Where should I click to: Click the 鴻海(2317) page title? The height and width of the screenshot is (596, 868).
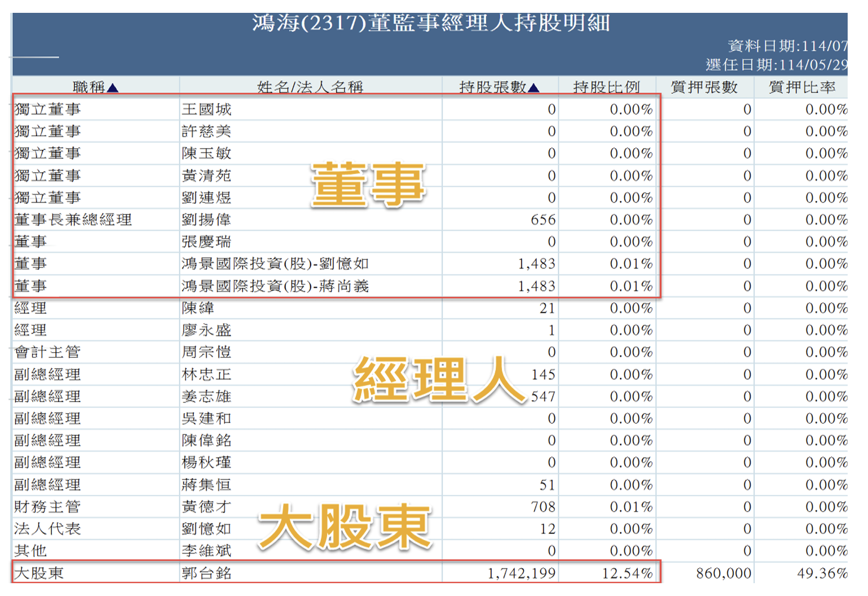pos(431,23)
